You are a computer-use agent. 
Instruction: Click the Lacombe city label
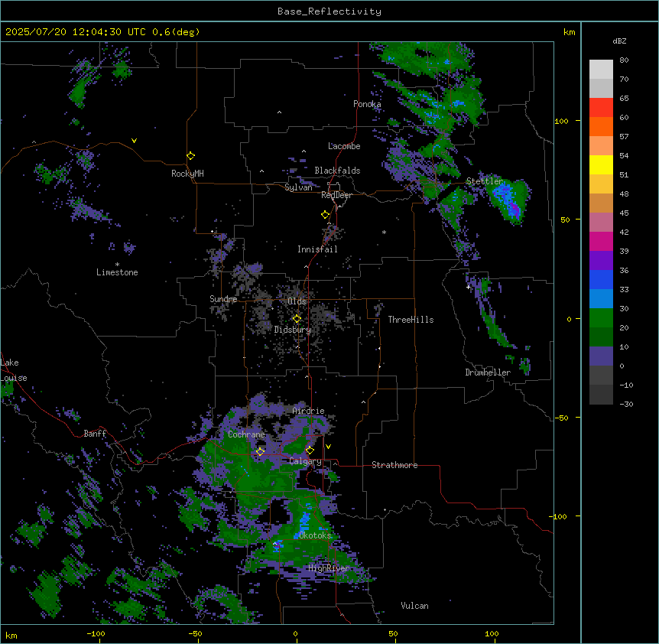click(x=344, y=146)
